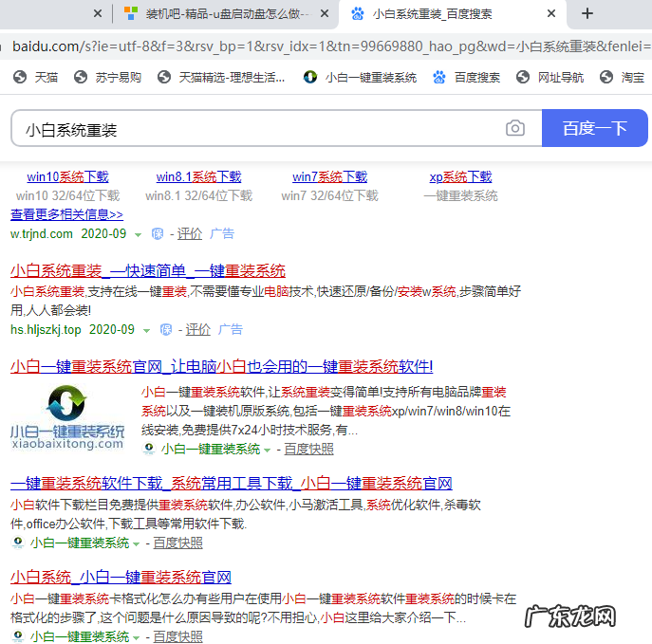Open 百度快照 for last 小白系统 result

point(178,636)
